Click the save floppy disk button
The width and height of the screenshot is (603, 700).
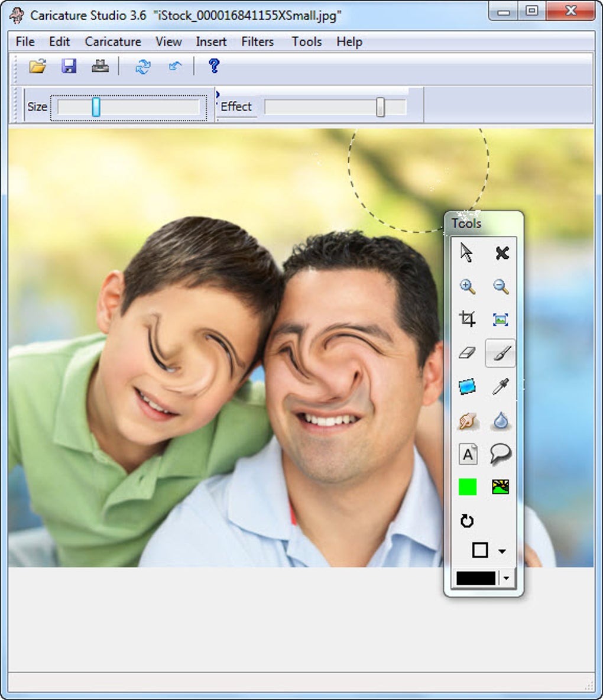click(69, 66)
